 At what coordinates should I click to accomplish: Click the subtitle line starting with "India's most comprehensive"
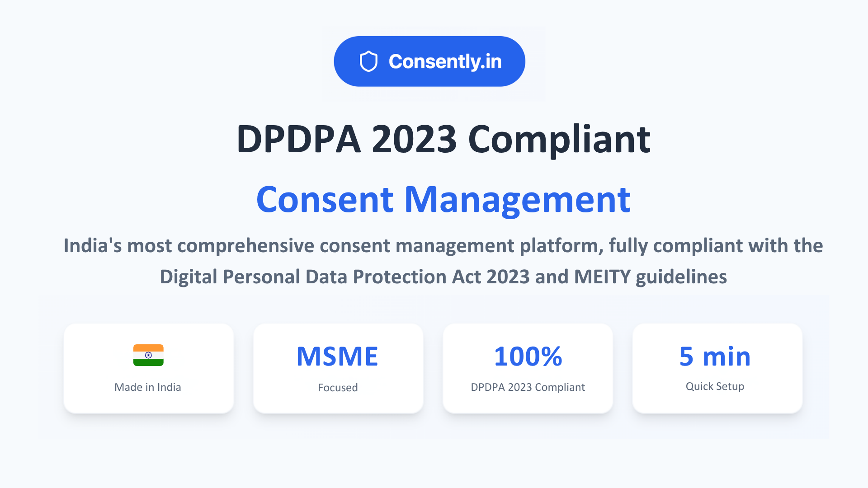tap(443, 246)
